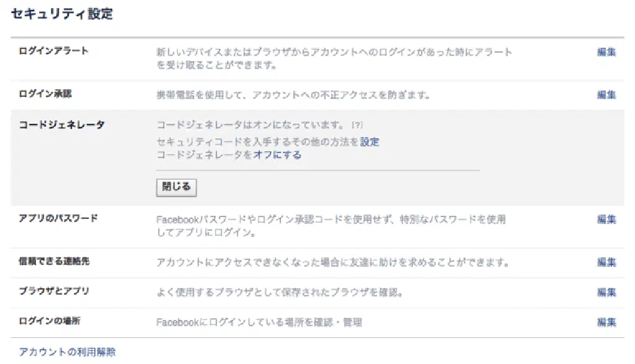
Task: Click 編集 next to 信頼できる連絡先
Action: [x=606, y=262]
